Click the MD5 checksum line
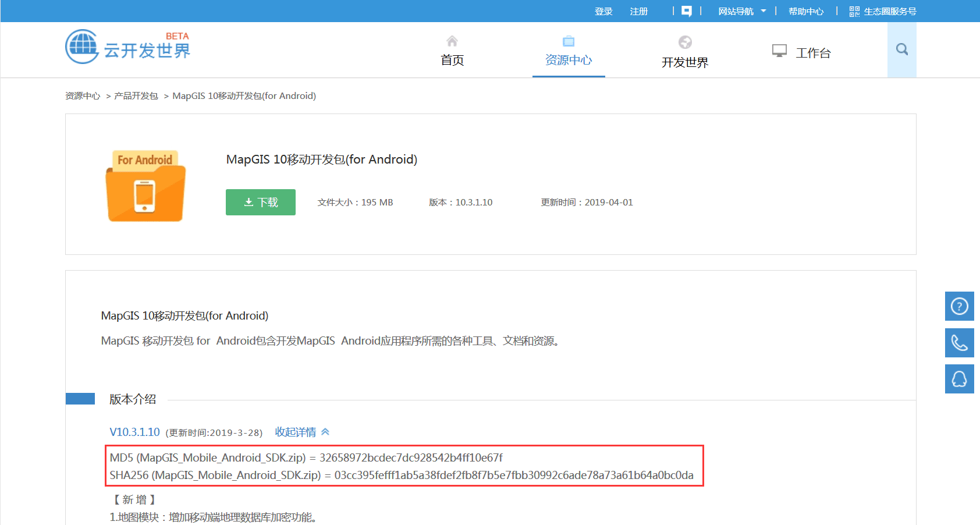The width and height of the screenshot is (980, 525). tap(306, 457)
